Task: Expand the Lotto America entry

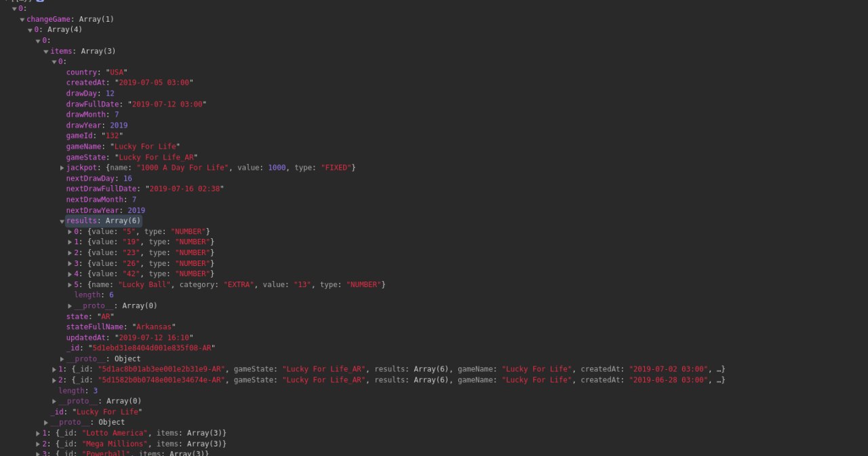Action: click(x=39, y=433)
